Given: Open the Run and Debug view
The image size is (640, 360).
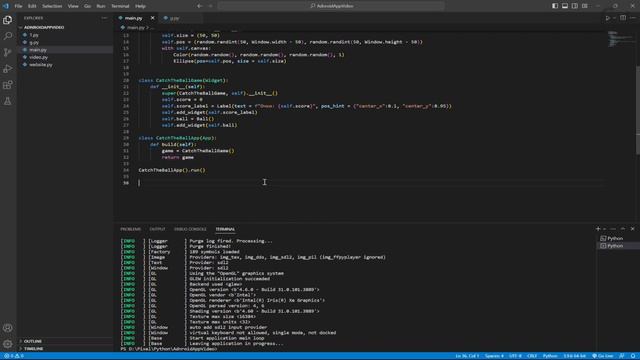Looking at the screenshot, I should pyautogui.click(x=7, y=69).
